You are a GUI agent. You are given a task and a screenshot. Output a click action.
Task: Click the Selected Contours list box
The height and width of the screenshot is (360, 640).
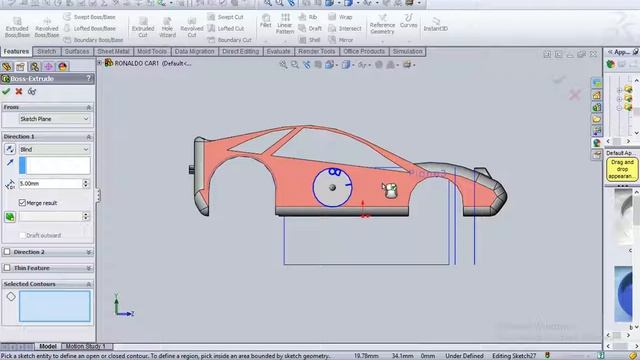[x=55, y=306]
